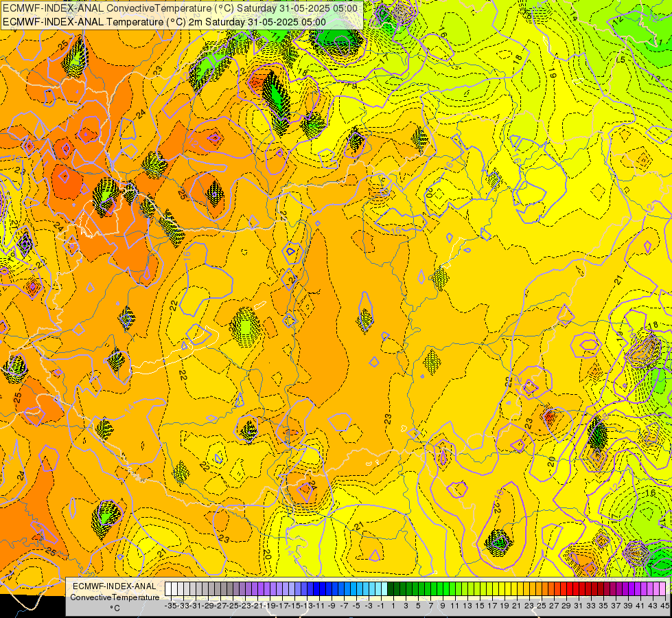Click the 5 label on the legend scale
The image size is (672, 618).
pyautogui.click(x=418, y=606)
